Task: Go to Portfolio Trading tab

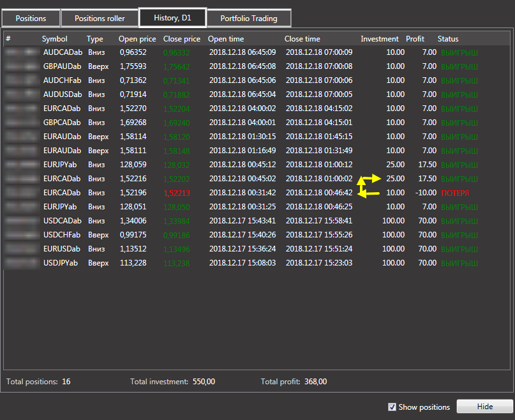Action: click(x=249, y=19)
